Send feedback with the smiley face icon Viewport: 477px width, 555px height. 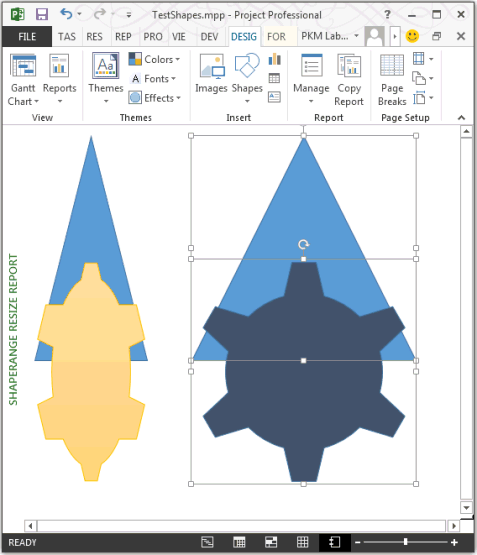(x=412, y=36)
